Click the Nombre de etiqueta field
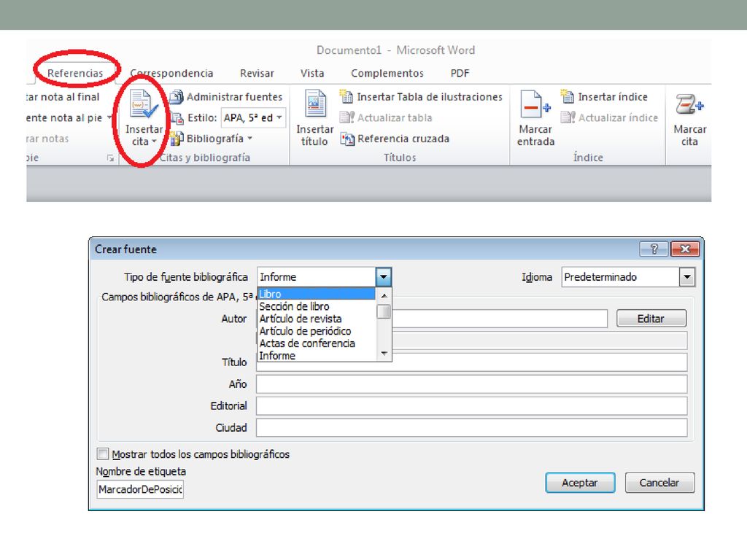Screen dimensions: 747x560 coord(140,489)
